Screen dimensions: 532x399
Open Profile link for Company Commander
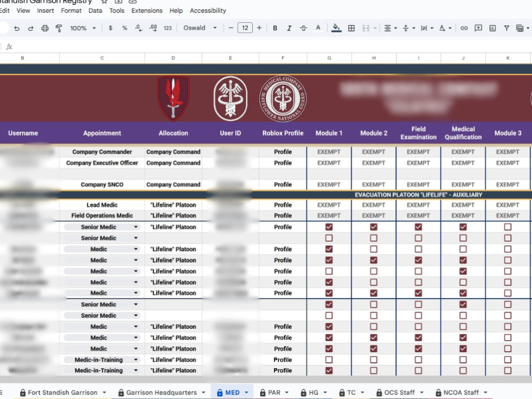click(283, 152)
